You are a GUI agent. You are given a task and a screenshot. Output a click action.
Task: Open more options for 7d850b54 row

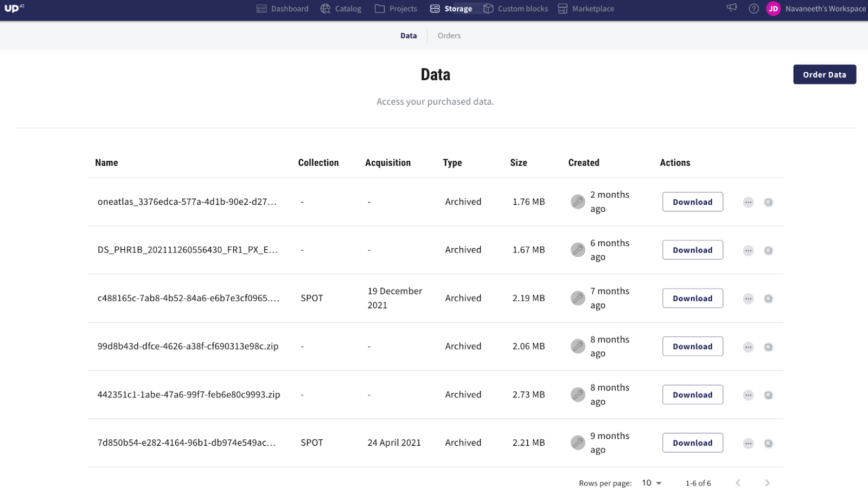748,443
